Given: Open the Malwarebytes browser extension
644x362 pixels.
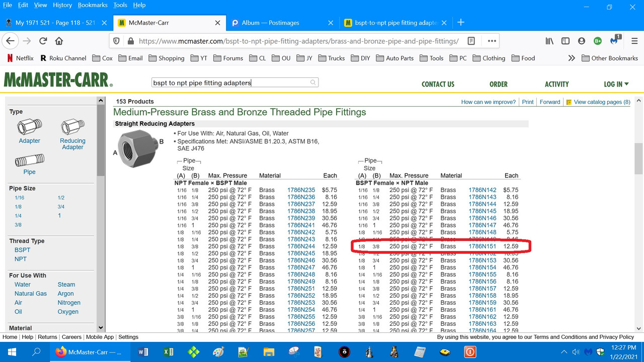Looking at the screenshot, I should [614, 41].
